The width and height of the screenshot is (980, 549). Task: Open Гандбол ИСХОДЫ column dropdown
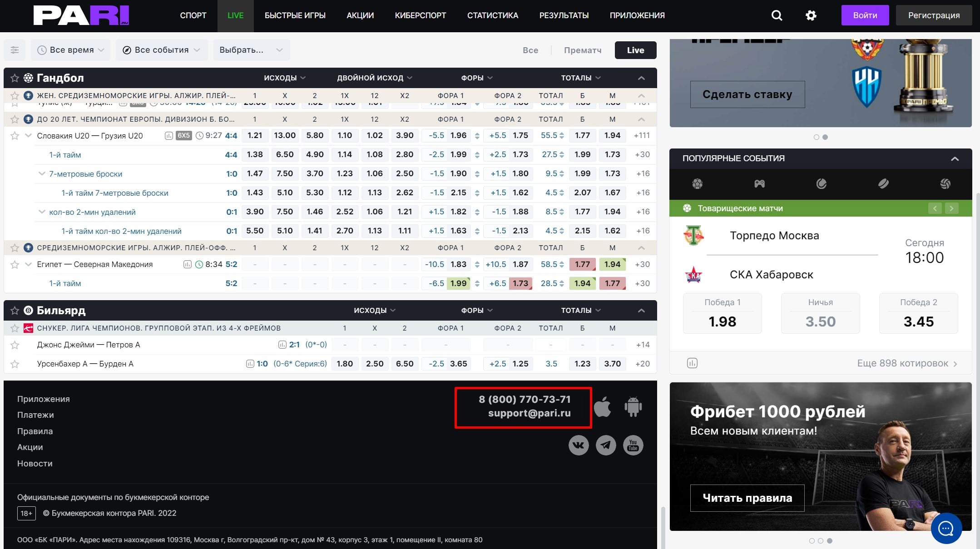point(285,78)
